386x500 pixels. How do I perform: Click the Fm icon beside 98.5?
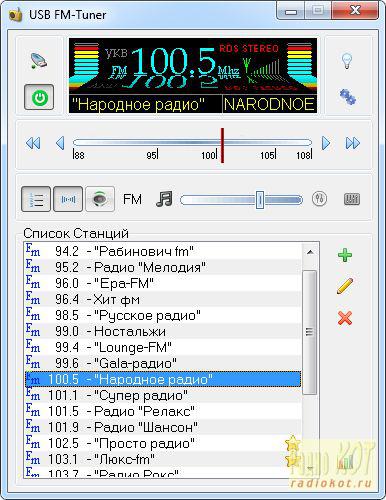33,314
